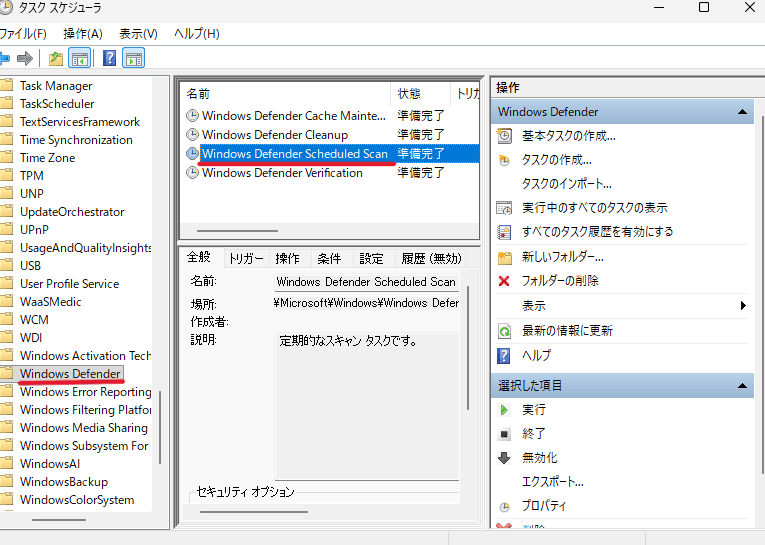Click clock icon of Windows Defender Cleanup
765x545 pixels.
tap(193, 134)
